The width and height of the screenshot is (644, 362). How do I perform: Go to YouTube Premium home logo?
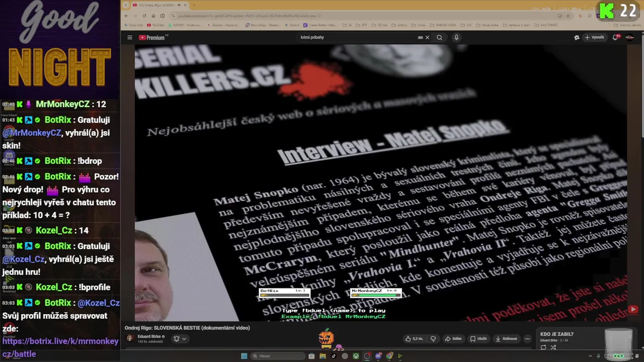tap(153, 37)
